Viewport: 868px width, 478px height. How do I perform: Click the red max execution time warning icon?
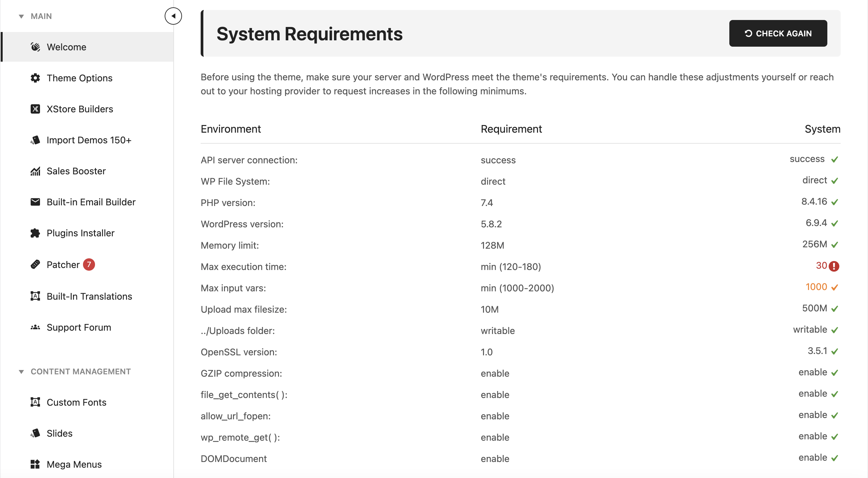click(834, 266)
